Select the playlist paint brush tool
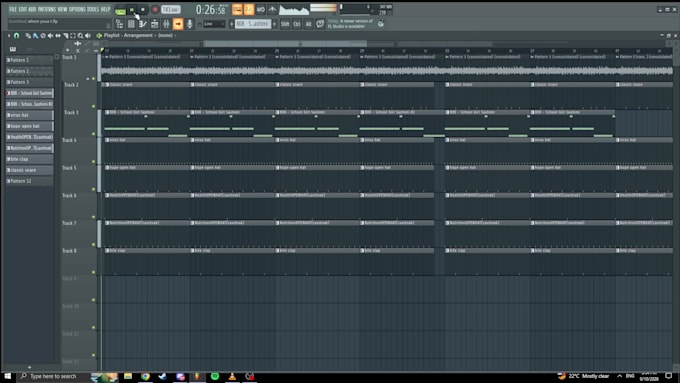 coord(36,36)
